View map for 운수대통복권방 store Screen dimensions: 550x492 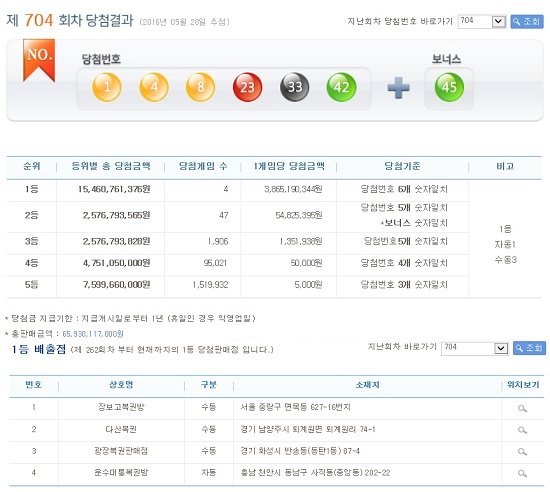pos(522,473)
